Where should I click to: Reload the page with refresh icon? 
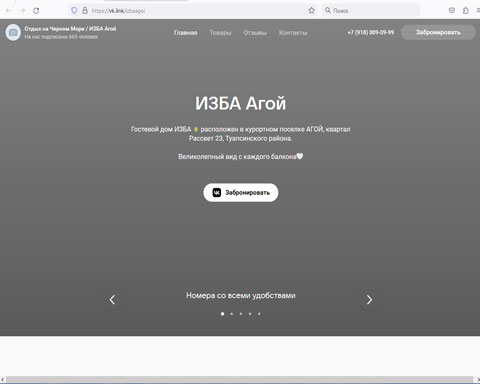coord(36,11)
